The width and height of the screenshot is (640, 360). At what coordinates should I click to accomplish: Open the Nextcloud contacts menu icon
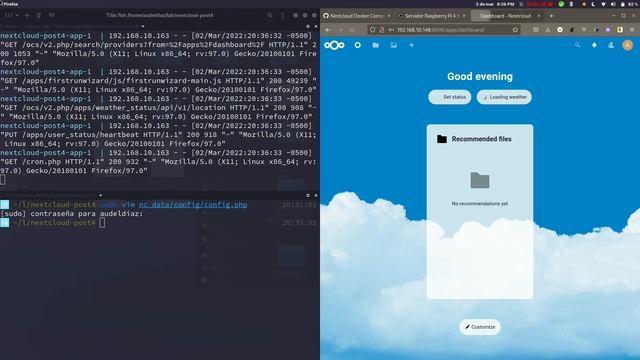point(611,45)
